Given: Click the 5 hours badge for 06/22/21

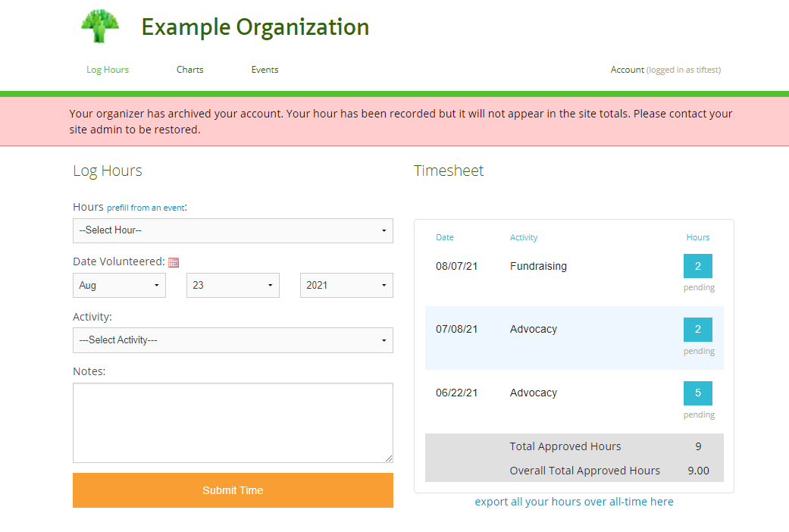Looking at the screenshot, I should 697,393.
